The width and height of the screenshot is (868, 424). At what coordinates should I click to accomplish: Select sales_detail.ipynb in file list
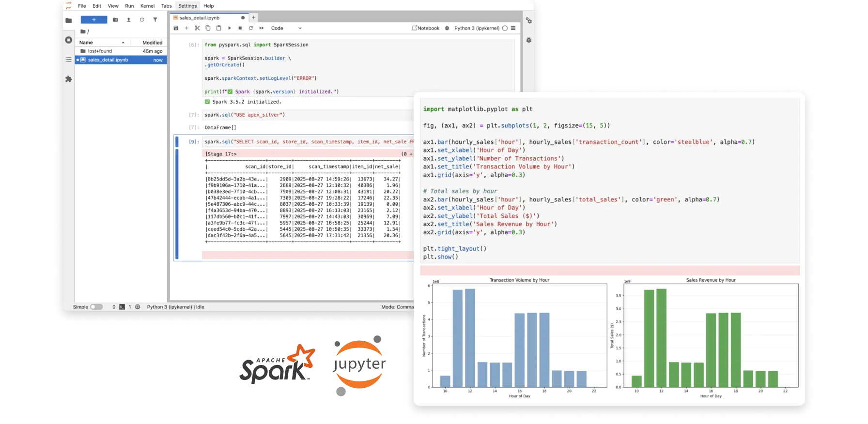tap(121, 60)
